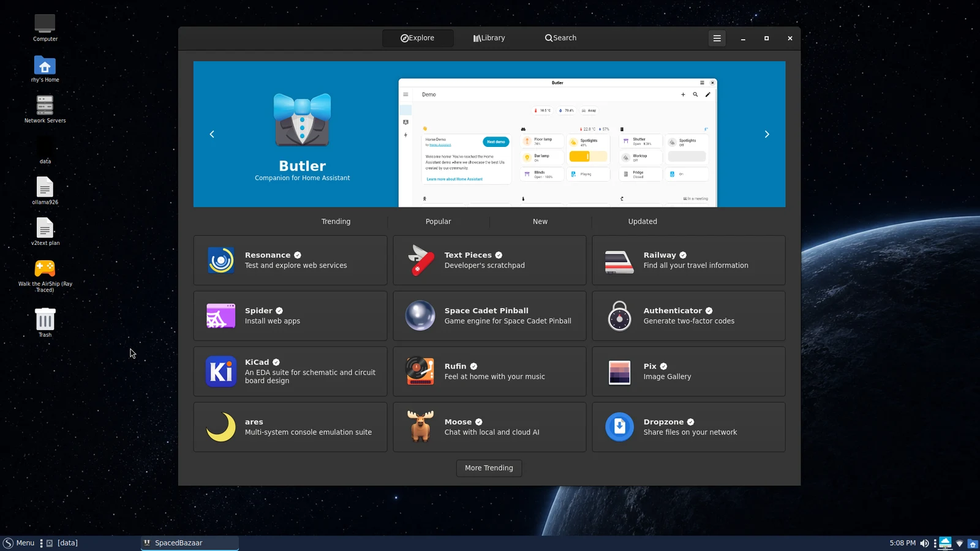Open the Spider app icon
This screenshot has width=980, height=551.
point(221,316)
